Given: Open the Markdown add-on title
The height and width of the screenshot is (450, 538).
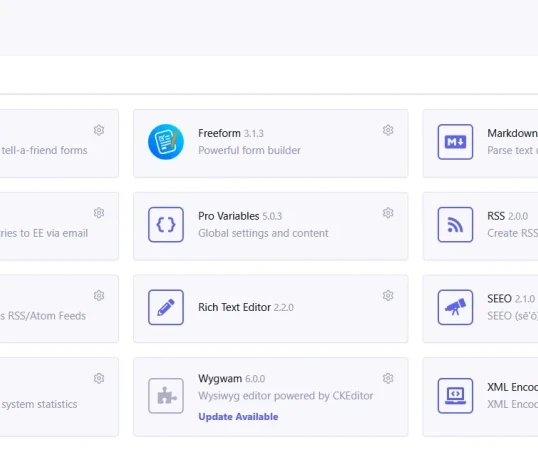Looking at the screenshot, I should pos(513,133).
